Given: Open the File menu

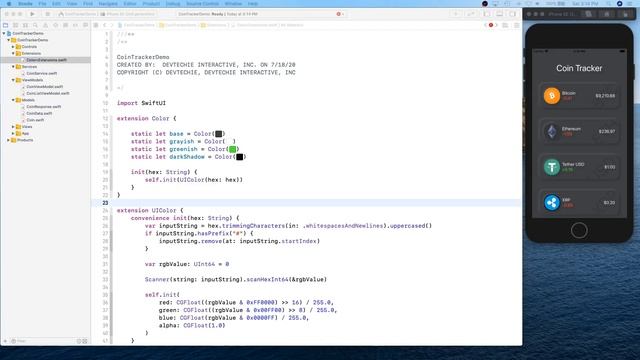Looking at the screenshot, I should (42, 4).
